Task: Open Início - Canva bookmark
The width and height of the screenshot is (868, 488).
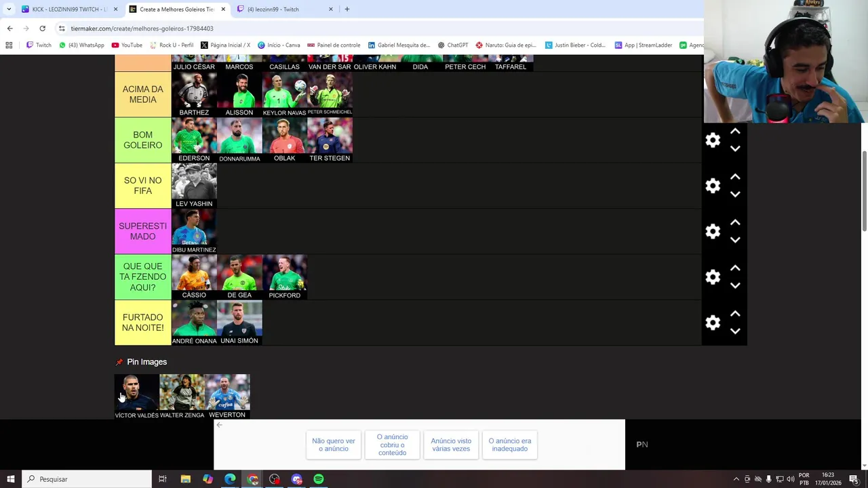Action: (279, 45)
